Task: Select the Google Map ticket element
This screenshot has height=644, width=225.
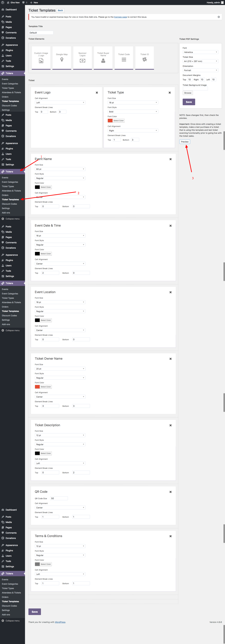Action: 62,58
